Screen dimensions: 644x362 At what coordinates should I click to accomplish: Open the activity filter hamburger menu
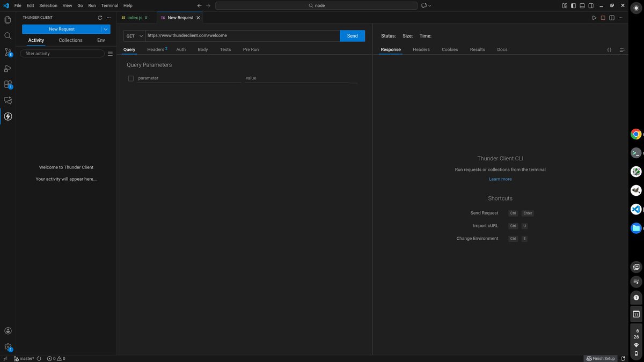[x=110, y=54]
